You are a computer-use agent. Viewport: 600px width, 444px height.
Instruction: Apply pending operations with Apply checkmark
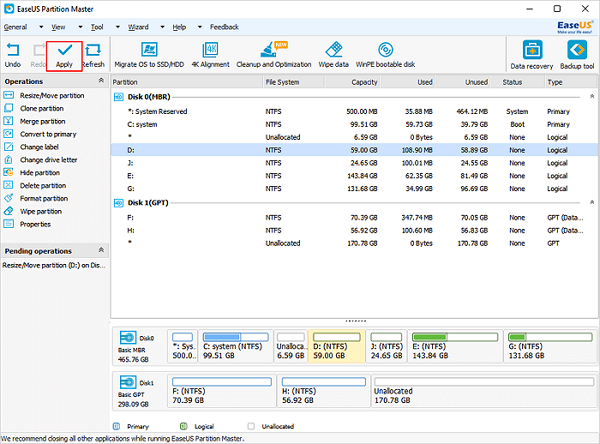click(64, 56)
